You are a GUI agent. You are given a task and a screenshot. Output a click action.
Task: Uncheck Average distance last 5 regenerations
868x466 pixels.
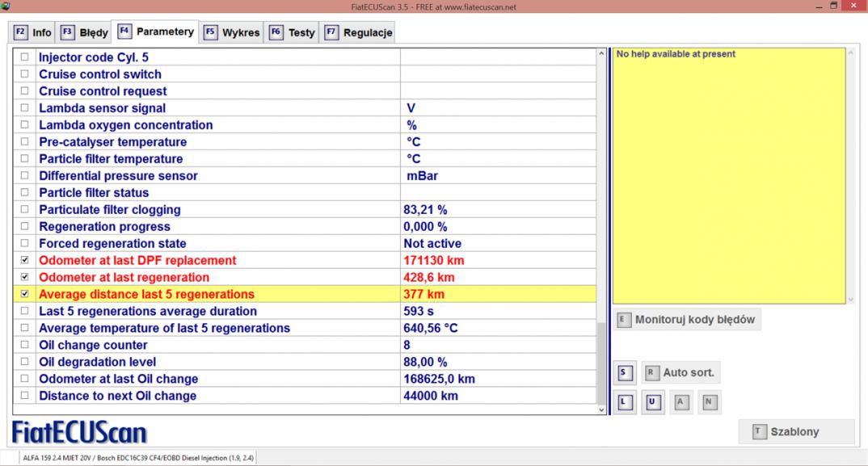tap(24, 295)
